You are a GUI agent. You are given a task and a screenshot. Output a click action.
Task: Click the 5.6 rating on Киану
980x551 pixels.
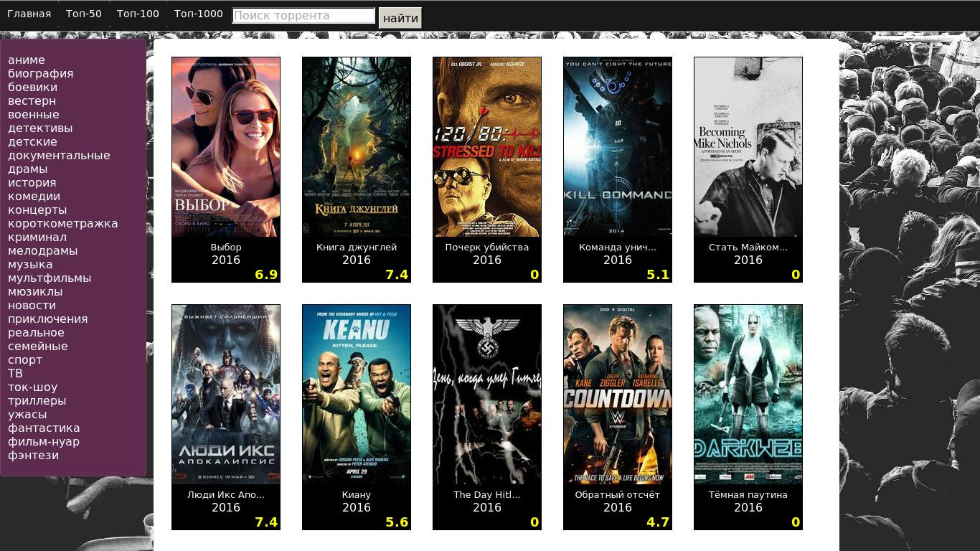397,522
